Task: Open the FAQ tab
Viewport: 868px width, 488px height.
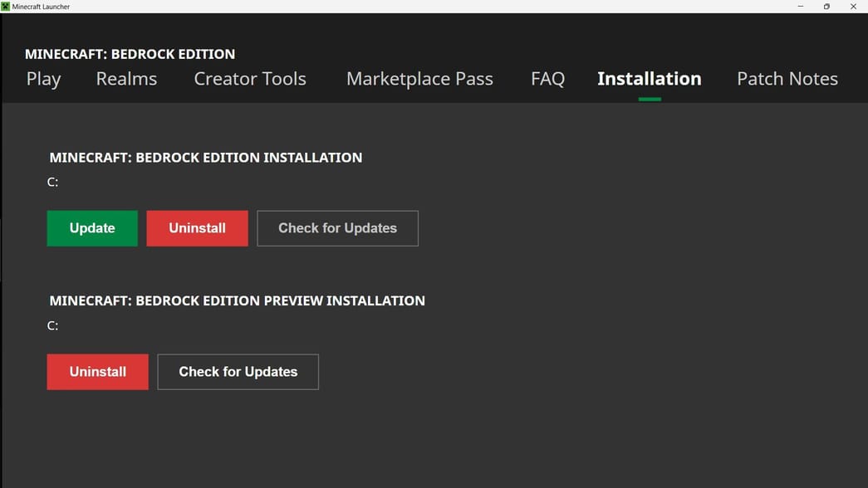Action: [547, 79]
